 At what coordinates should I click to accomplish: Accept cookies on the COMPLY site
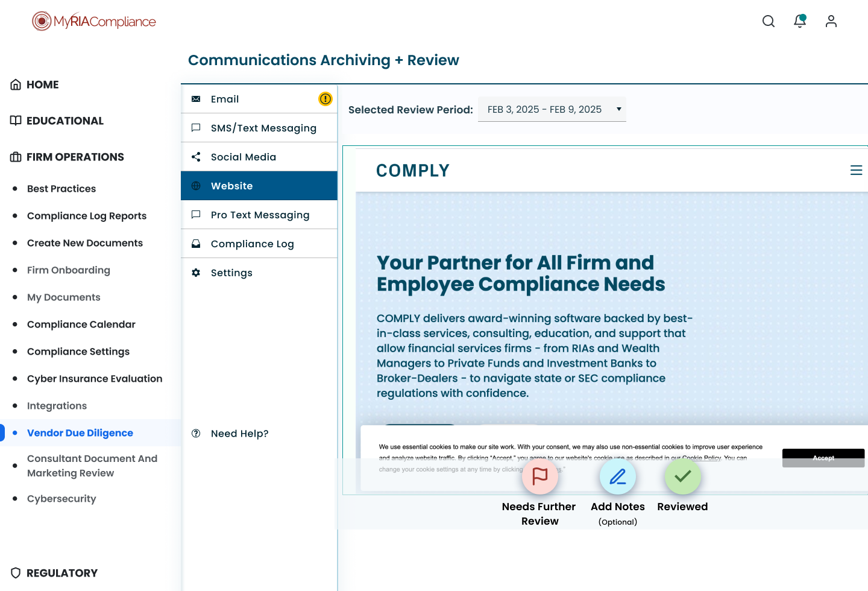pos(823,458)
